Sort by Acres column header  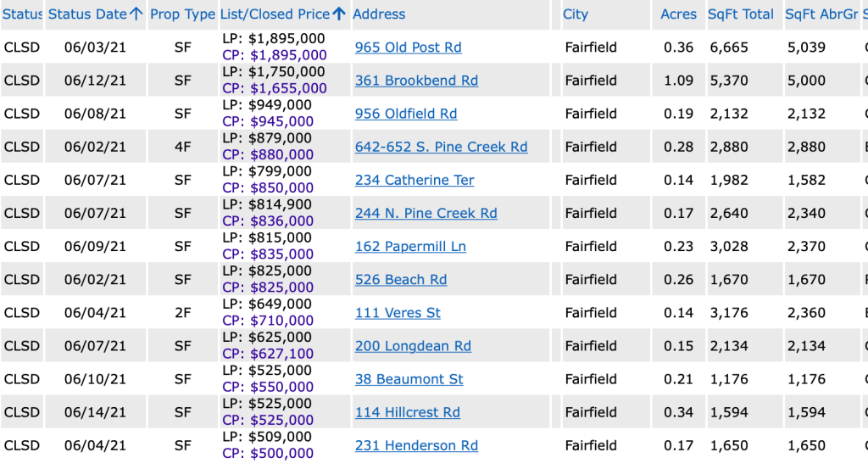[678, 14]
